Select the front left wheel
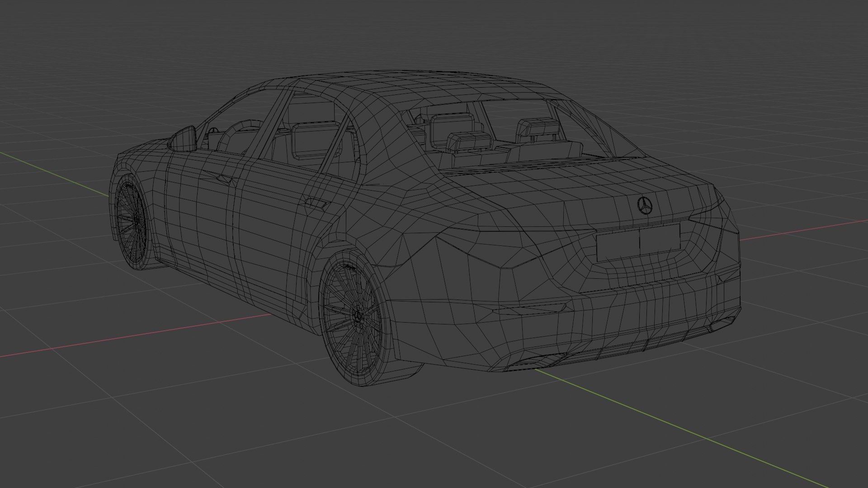868x488 pixels. coord(133,222)
